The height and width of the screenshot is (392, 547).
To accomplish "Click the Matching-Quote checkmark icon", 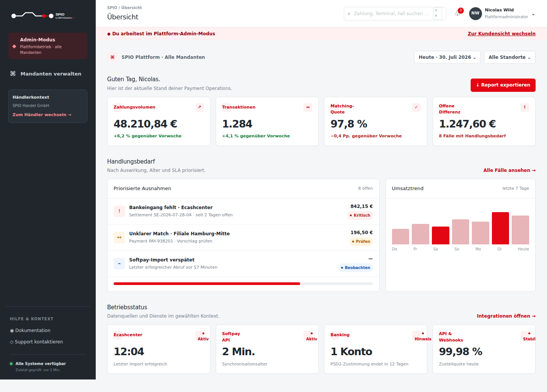I will tap(416, 107).
